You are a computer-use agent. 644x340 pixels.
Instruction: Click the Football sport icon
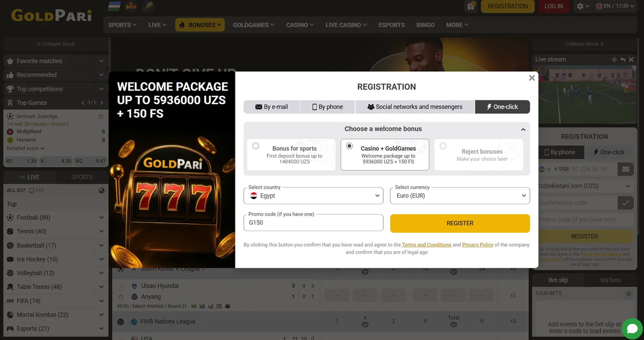tap(10, 218)
